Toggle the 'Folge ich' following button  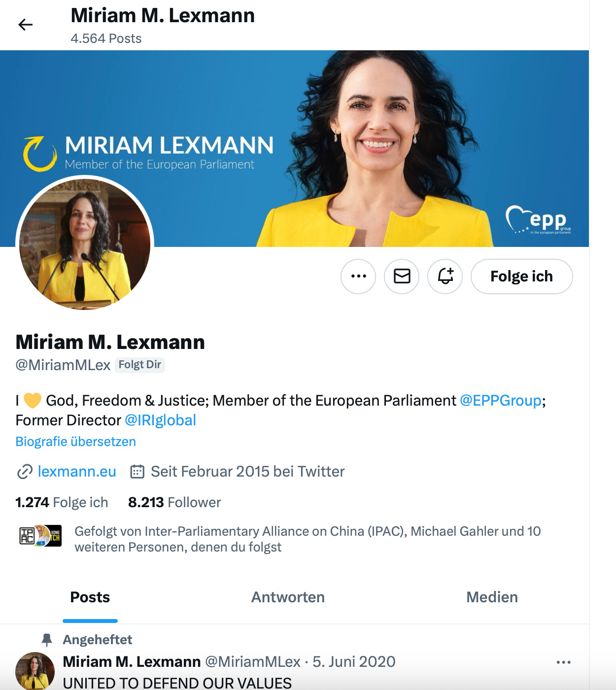coord(521,276)
